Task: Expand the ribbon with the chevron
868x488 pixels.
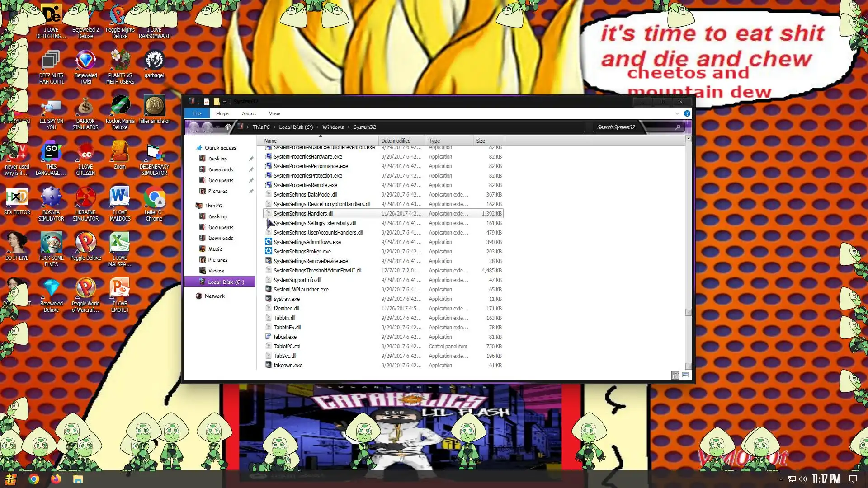Action: point(677,113)
